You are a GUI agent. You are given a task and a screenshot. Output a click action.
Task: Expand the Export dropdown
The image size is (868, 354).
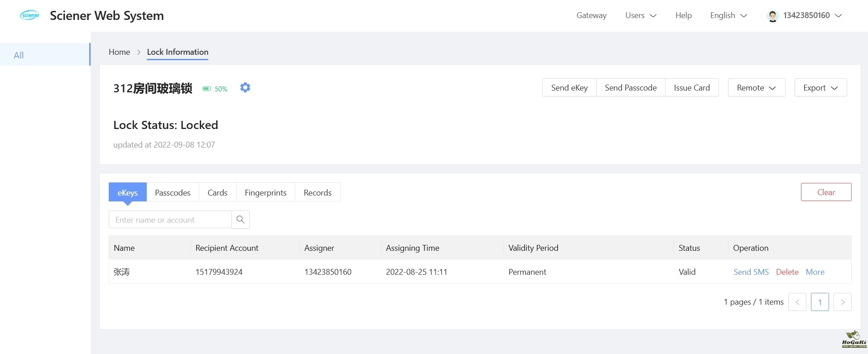[x=820, y=88]
